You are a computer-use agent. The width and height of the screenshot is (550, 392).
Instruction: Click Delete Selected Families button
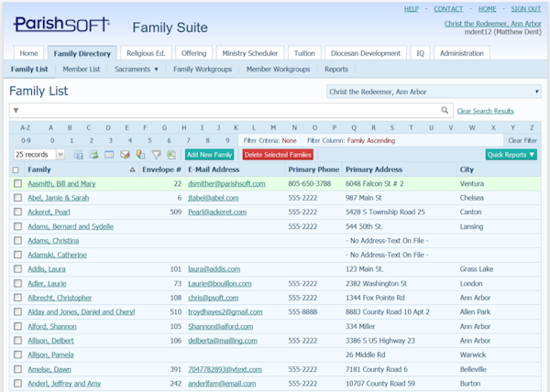tap(278, 155)
